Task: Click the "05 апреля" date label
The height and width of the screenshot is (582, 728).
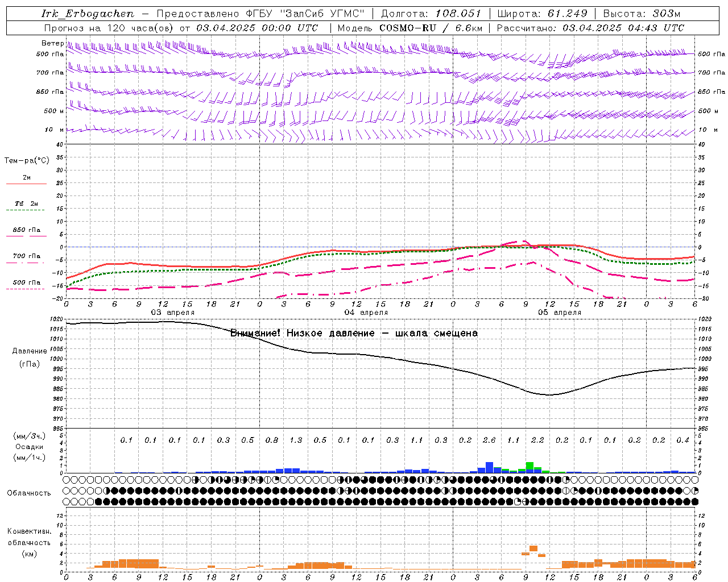Action: coord(560,313)
